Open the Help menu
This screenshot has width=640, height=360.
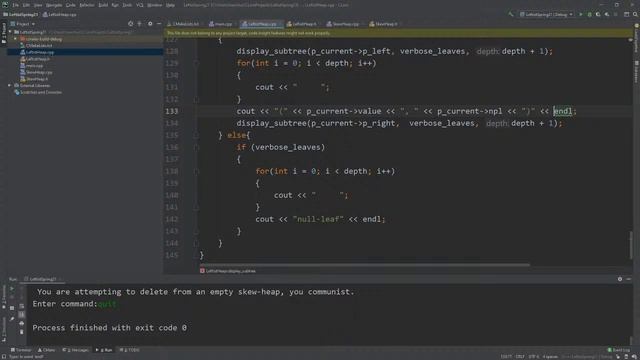170,5
